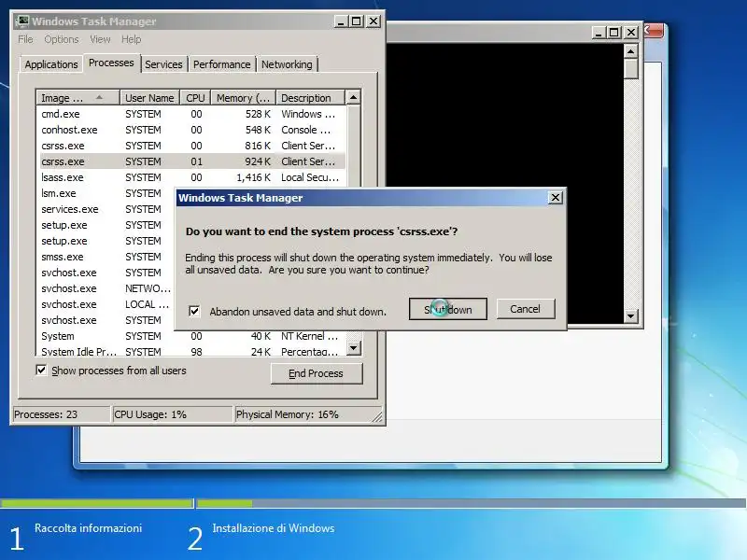Maximize the black command prompt window
This screenshot has width=747, height=560.
coord(614,33)
